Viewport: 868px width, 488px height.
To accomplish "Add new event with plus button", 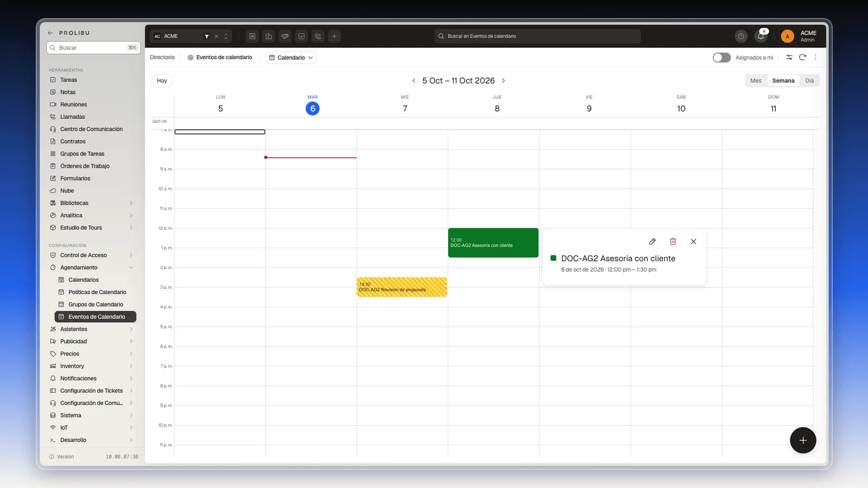I will (x=803, y=440).
